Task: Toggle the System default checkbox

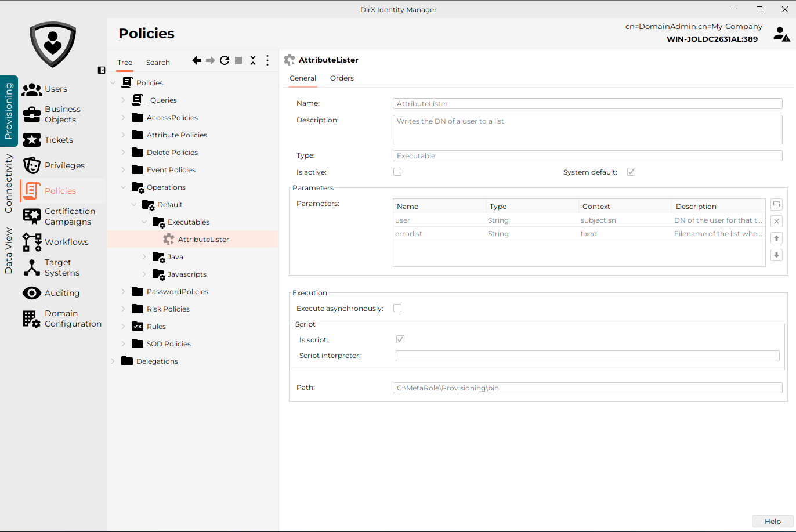Action: 631,172
